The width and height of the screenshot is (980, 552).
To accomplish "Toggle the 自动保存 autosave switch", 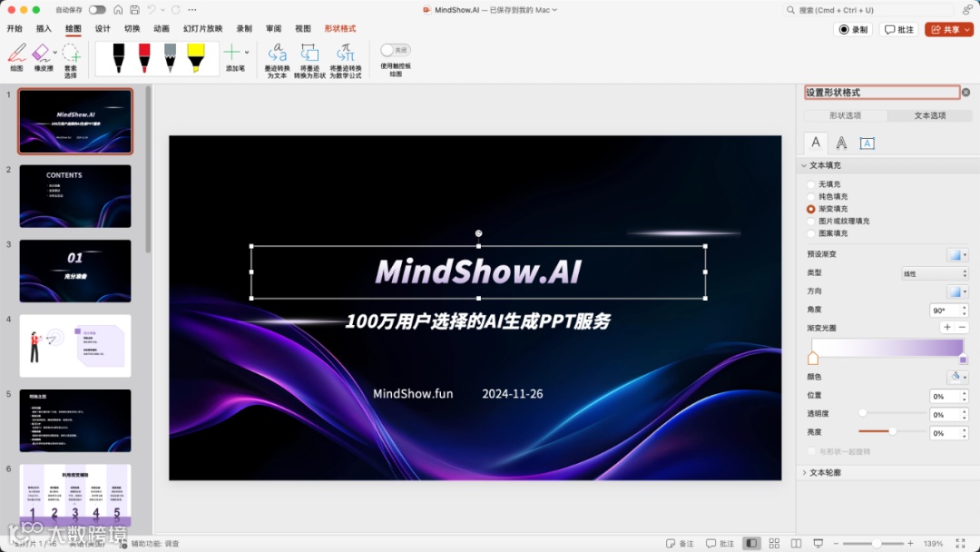I will (x=97, y=10).
